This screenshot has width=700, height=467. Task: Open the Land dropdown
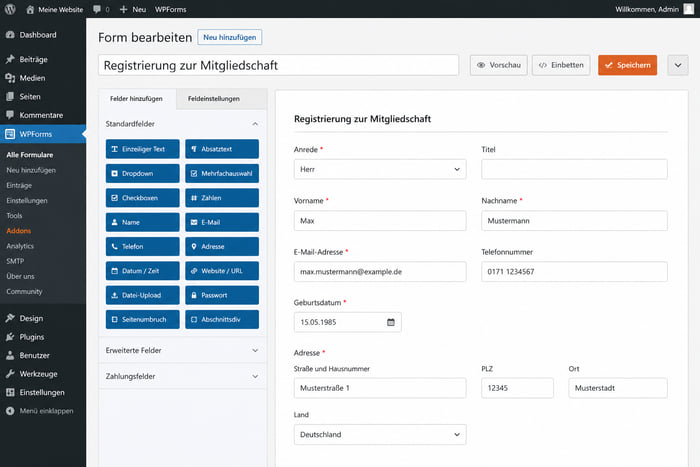coord(380,434)
